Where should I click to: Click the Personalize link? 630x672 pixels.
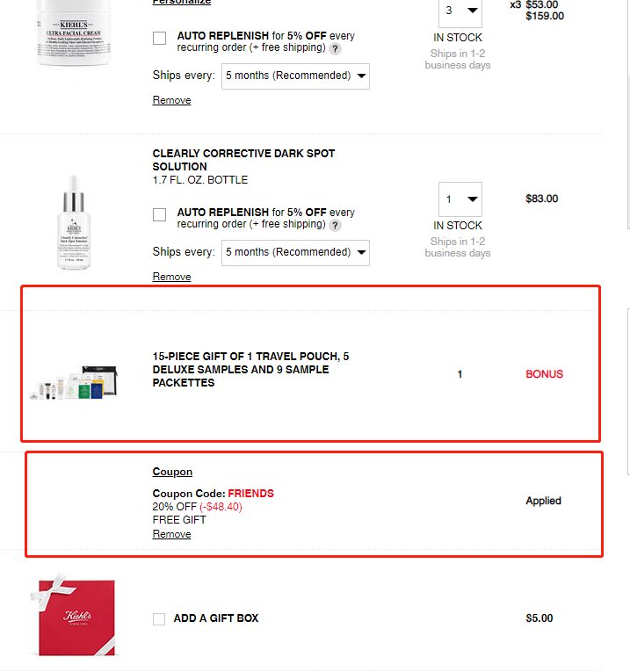[182, 2]
